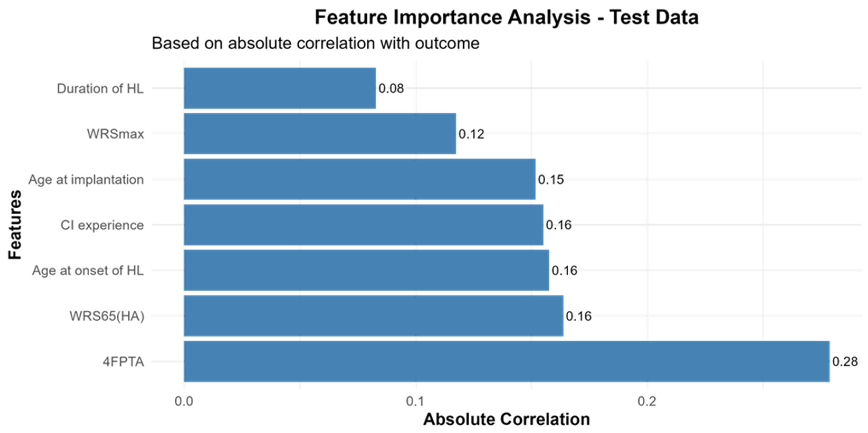This screenshot has width=868, height=433.
Task: Select the Age at onset of HL bar
Action: pos(366,270)
